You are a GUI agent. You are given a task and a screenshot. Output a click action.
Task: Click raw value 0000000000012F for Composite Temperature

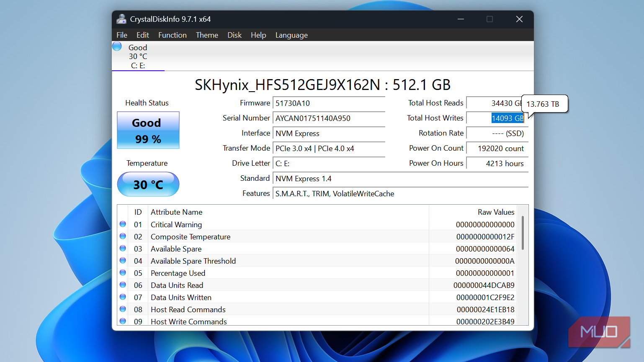[485, 237]
